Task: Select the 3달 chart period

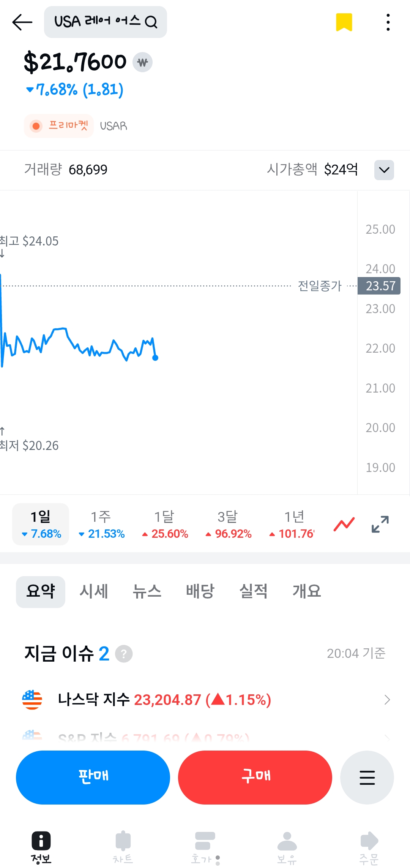Action: (x=228, y=524)
